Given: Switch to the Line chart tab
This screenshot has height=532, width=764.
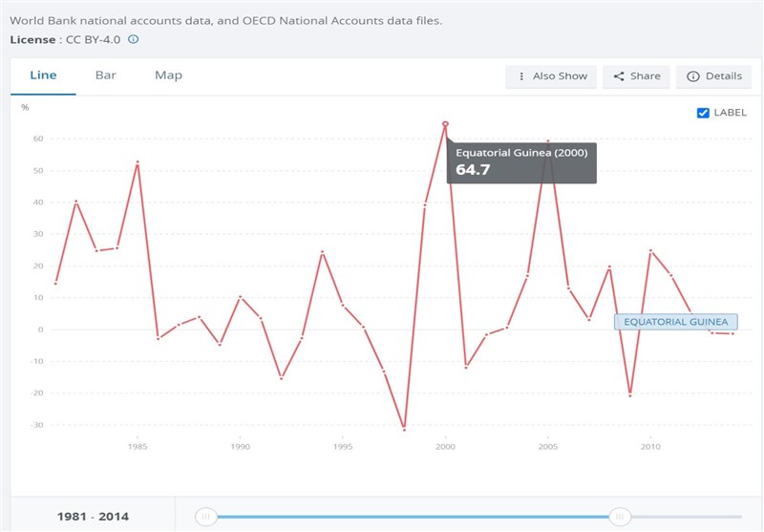Looking at the screenshot, I should tap(43, 75).
